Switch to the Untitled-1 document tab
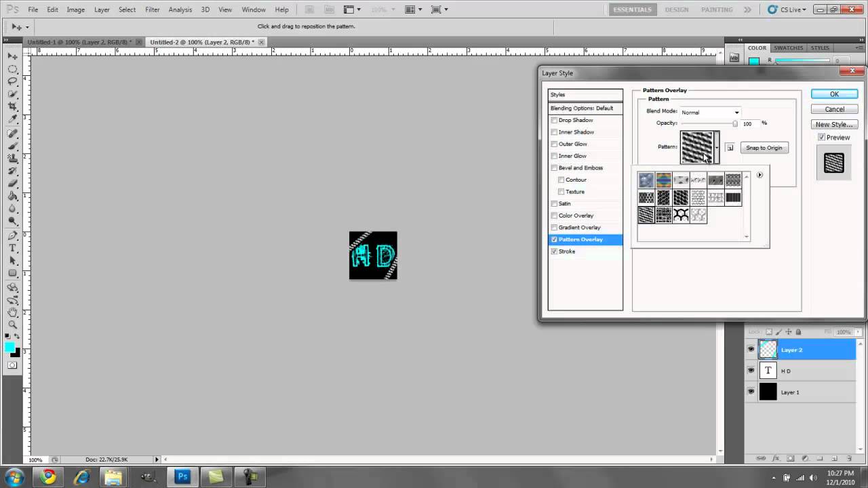868x488 pixels. [x=79, y=42]
